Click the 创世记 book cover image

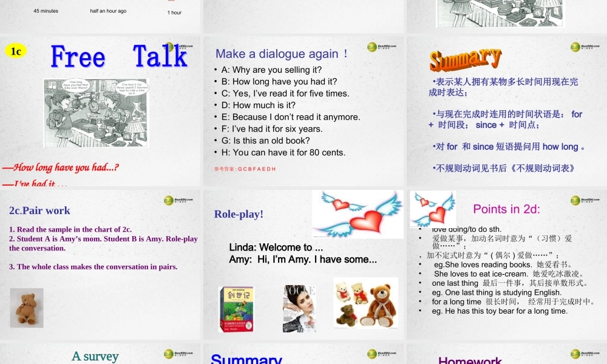236,309
